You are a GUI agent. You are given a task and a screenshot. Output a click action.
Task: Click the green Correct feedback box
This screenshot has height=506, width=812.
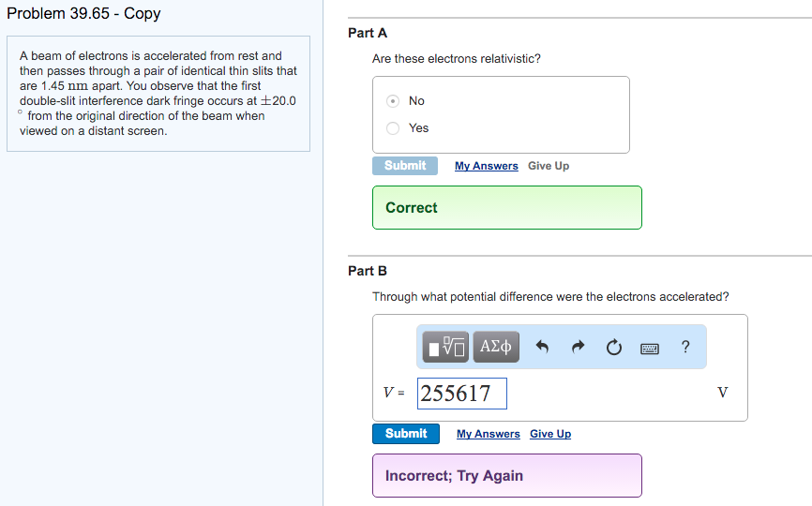pos(507,208)
